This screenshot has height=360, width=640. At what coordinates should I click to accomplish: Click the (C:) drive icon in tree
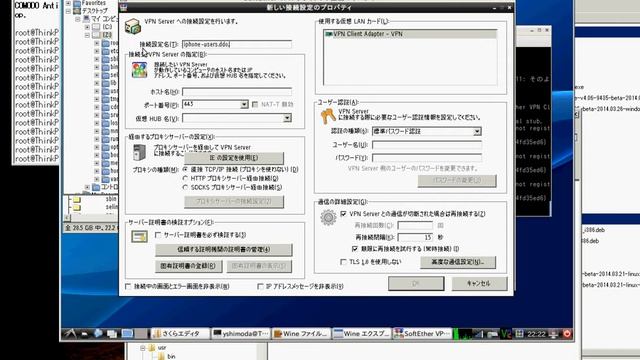pyautogui.click(x=96, y=27)
